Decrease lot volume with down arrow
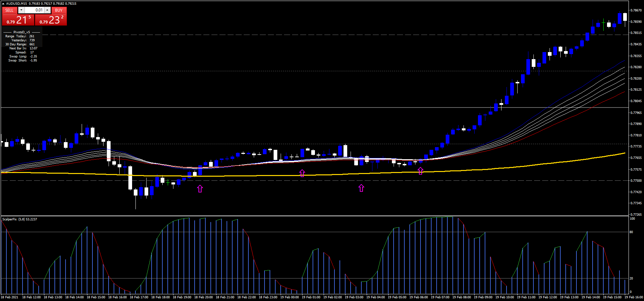This screenshot has width=644, height=301. coord(21,10)
